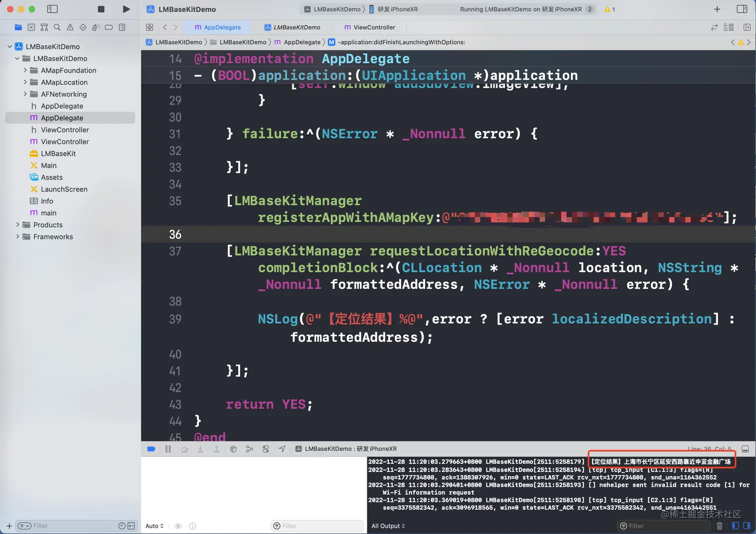Expand the AMapFoundation folder
756x534 pixels.
pos(25,71)
